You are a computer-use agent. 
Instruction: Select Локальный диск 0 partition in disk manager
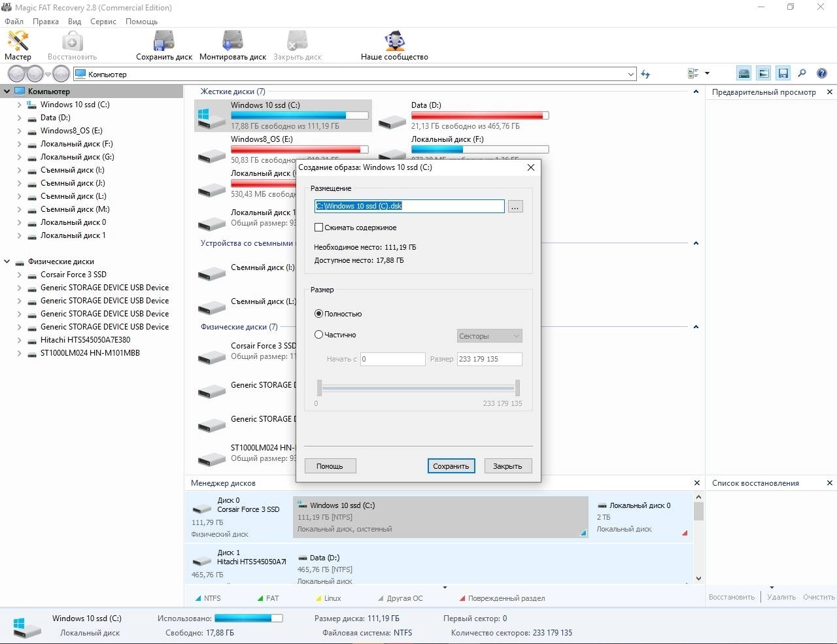pyautogui.click(x=641, y=517)
